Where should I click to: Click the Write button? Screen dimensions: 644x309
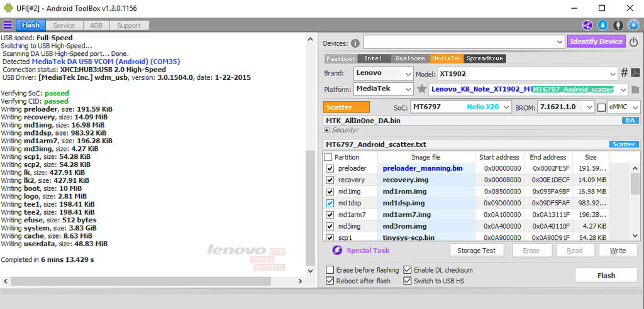pyautogui.click(x=618, y=251)
